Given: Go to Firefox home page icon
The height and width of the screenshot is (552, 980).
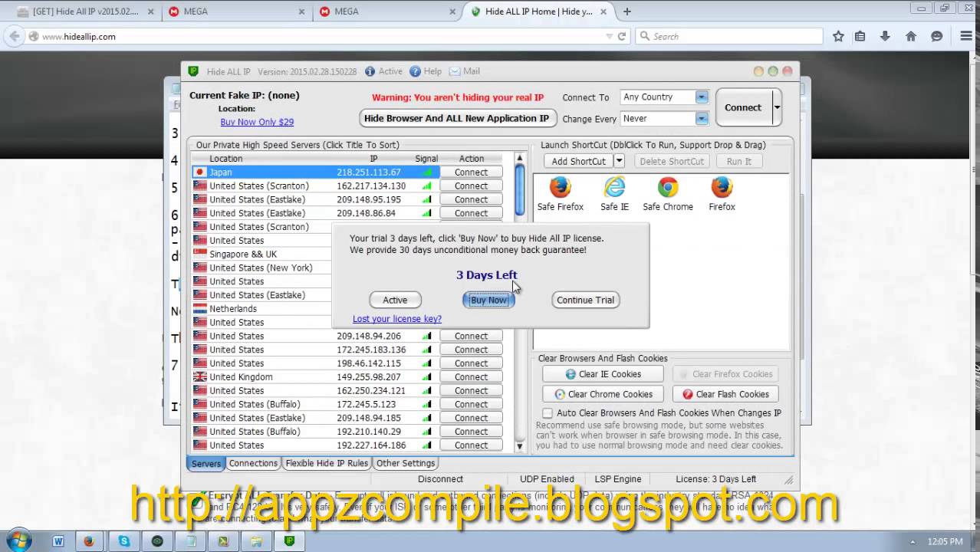Looking at the screenshot, I should pyautogui.click(x=911, y=36).
